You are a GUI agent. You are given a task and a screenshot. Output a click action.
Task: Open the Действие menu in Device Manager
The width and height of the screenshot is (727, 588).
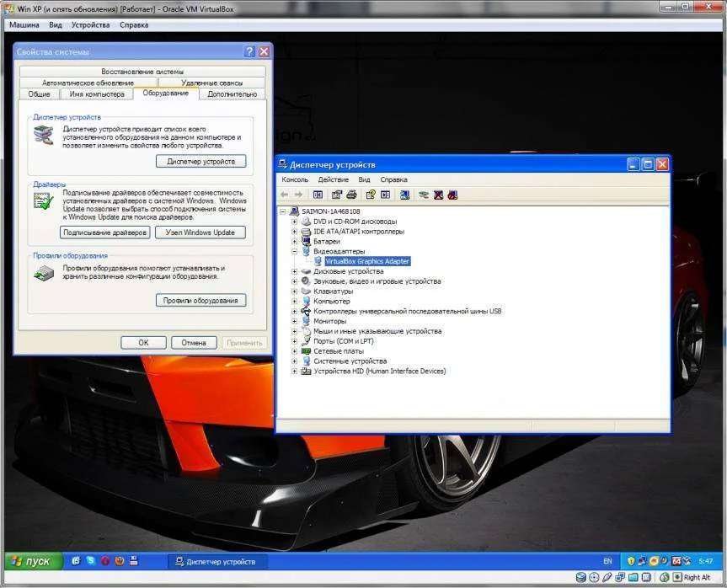coord(334,179)
